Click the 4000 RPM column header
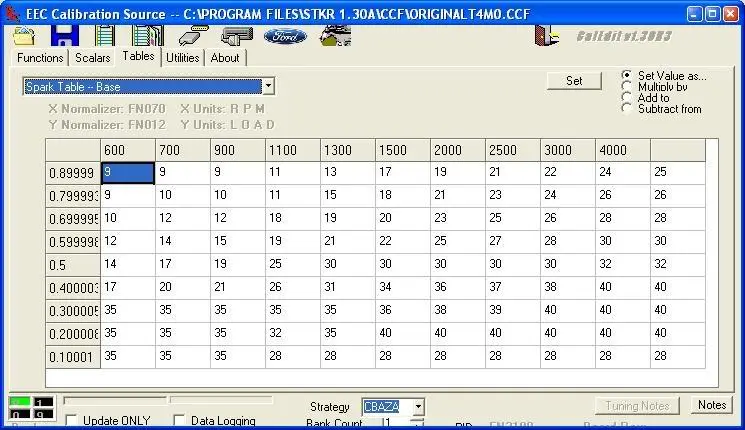The width and height of the screenshot is (745, 430). [x=622, y=150]
